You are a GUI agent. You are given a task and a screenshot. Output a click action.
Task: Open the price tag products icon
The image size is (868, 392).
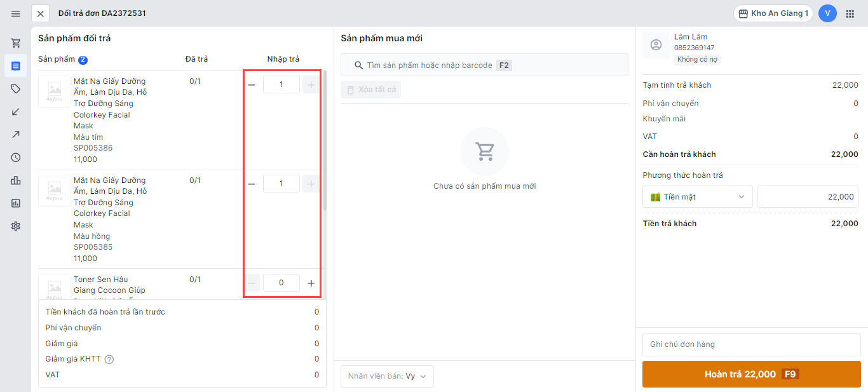(16, 89)
